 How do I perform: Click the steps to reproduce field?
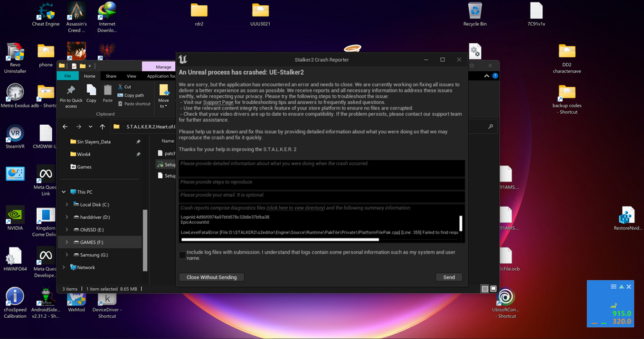pos(321,183)
